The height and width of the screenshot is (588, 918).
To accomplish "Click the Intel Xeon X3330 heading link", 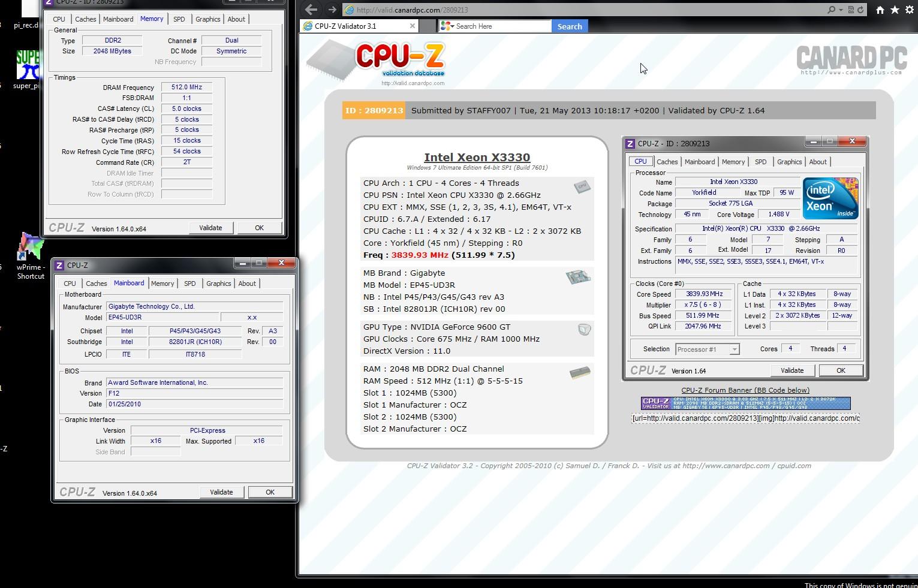I will click(x=477, y=157).
